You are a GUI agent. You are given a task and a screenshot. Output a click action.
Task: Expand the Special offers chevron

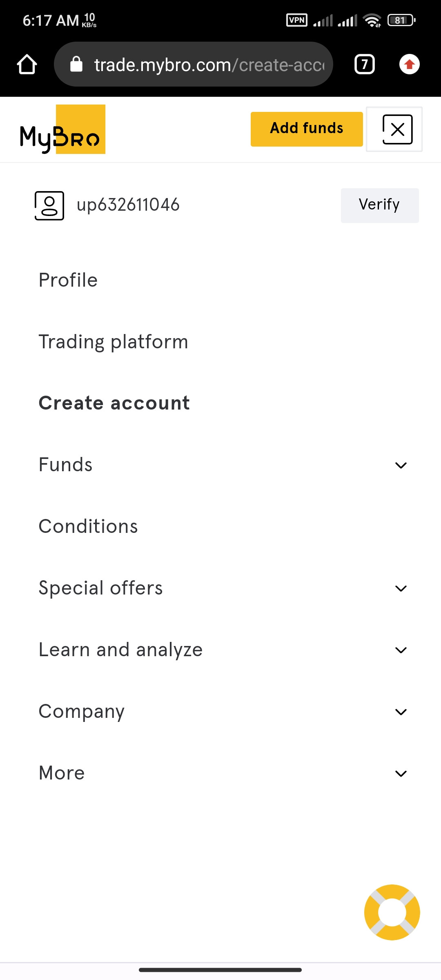(401, 588)
